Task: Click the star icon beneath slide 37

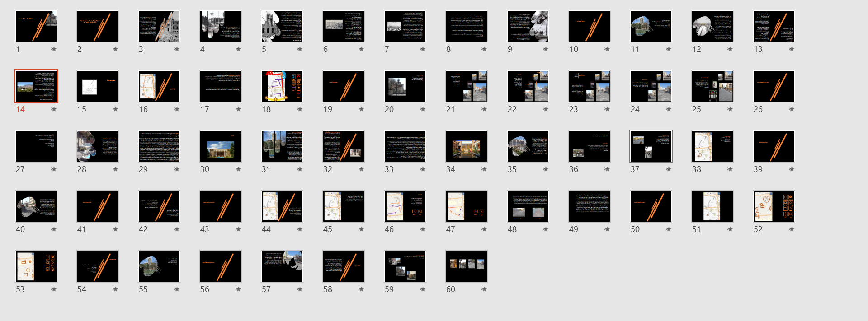Action: 669,169
